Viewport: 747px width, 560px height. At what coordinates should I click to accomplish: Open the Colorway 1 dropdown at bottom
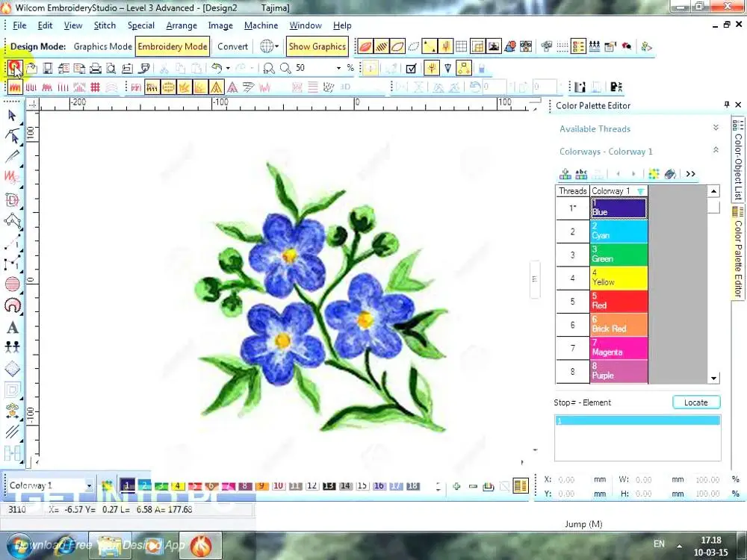point(89,486)
